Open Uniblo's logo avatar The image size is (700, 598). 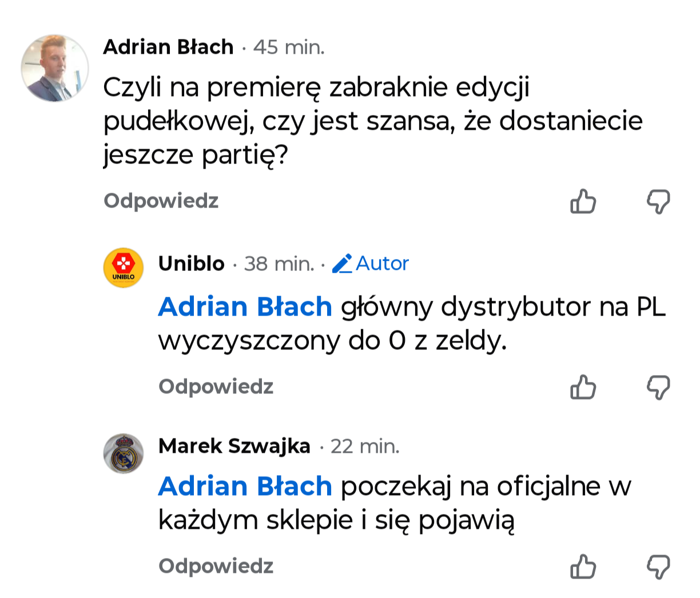(x=123, y=268)
